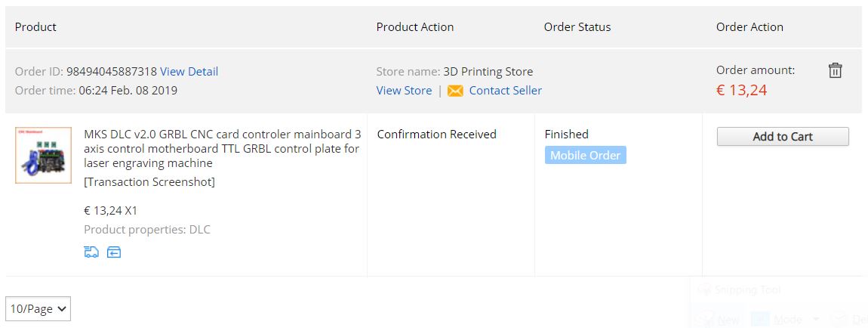Click the Product column header
Viewport: 868px width, 328px height.
pyautogui.click(x=35, y=27)
